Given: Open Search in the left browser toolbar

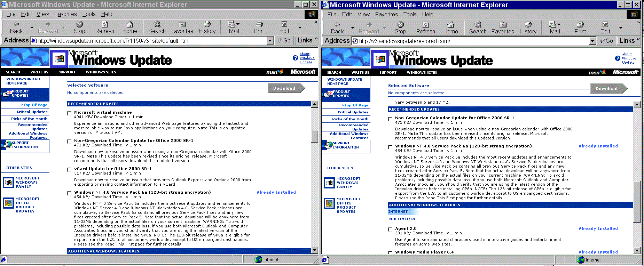Looking at the screenshot, I should (157, 24).
